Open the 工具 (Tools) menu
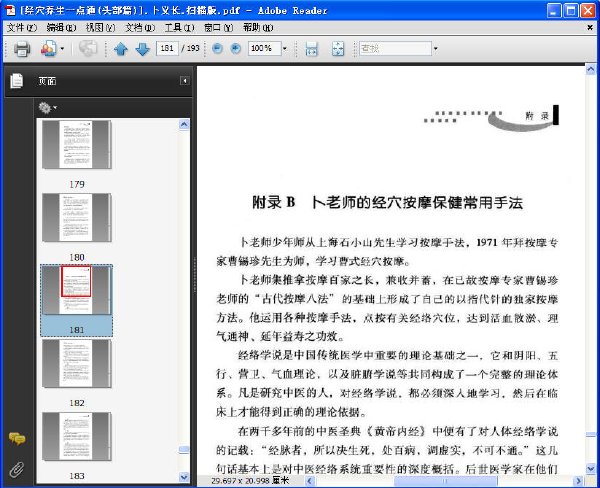 click(x=179, y=28)
